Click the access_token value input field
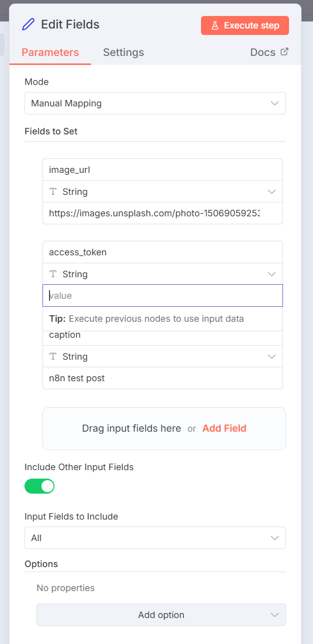Screen dimensions: 313x644 pos(162,296)
